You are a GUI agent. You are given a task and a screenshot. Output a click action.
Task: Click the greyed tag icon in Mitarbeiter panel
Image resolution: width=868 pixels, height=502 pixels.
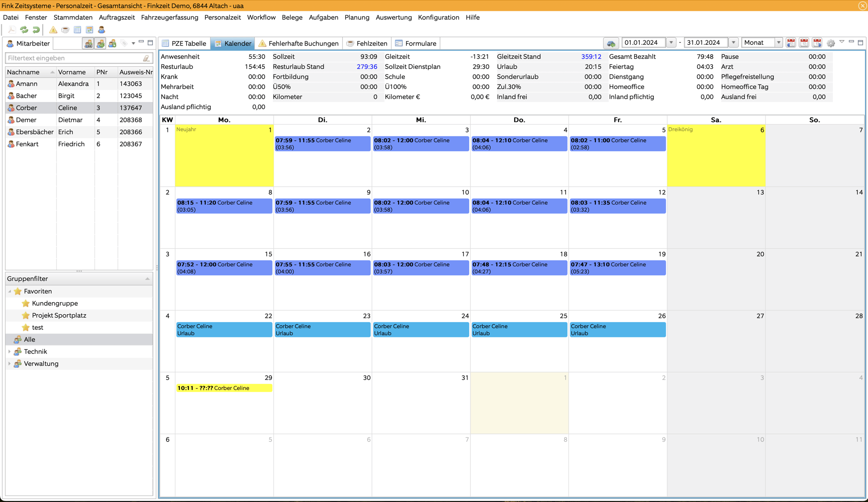(x=124, y=43)
